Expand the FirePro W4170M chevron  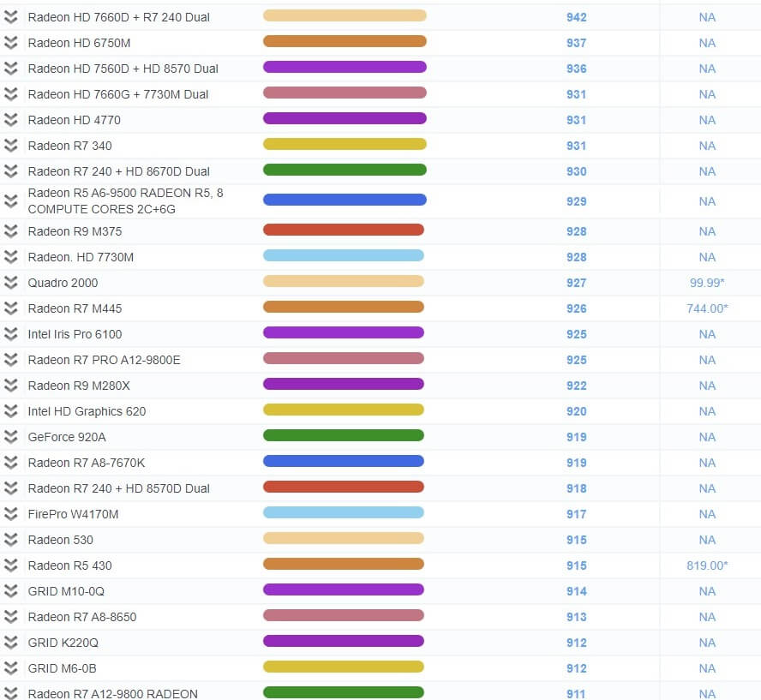click(x=10, y=514)
